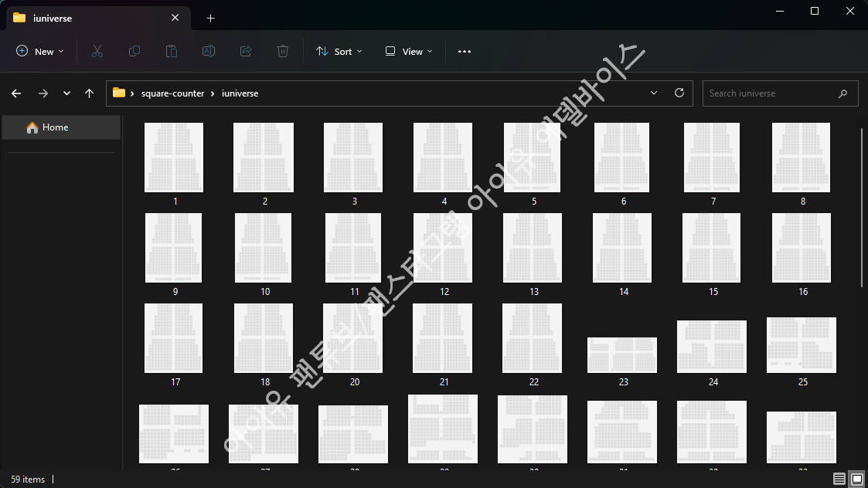The height and width of the screenshot is (488, 868).
Task: Expand recent locations chevron
Action: point(66,93)
